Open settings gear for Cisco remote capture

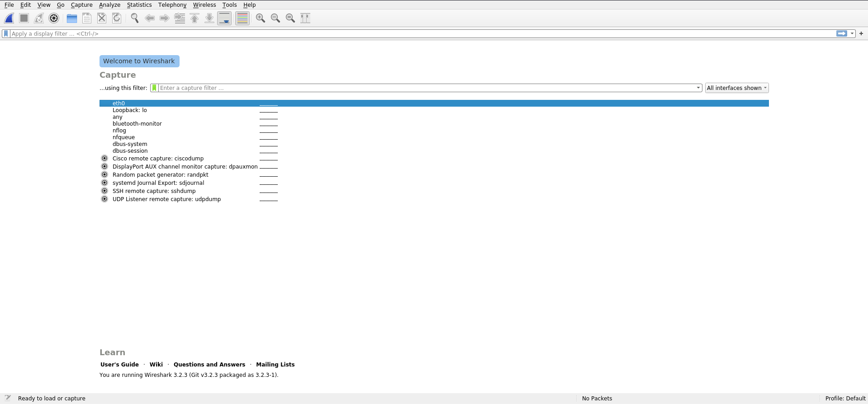(104, 159)
